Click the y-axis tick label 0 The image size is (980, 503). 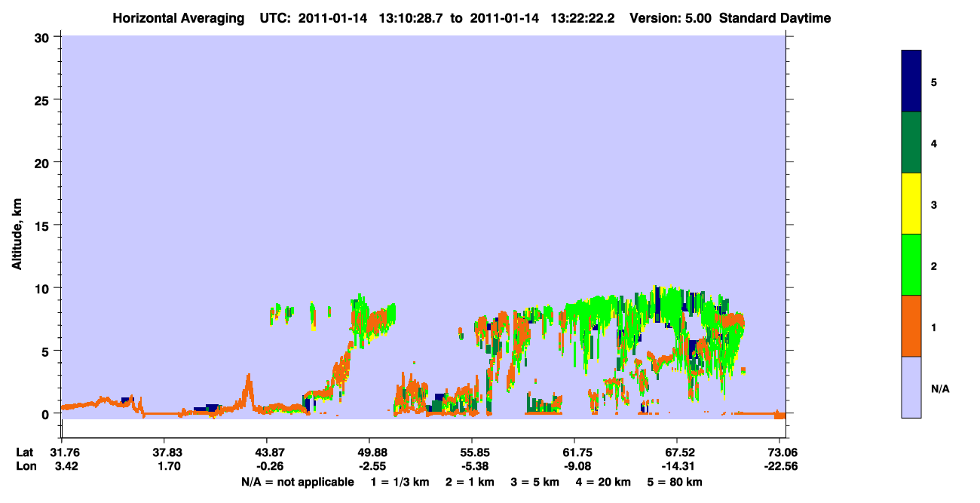[47, 414]
